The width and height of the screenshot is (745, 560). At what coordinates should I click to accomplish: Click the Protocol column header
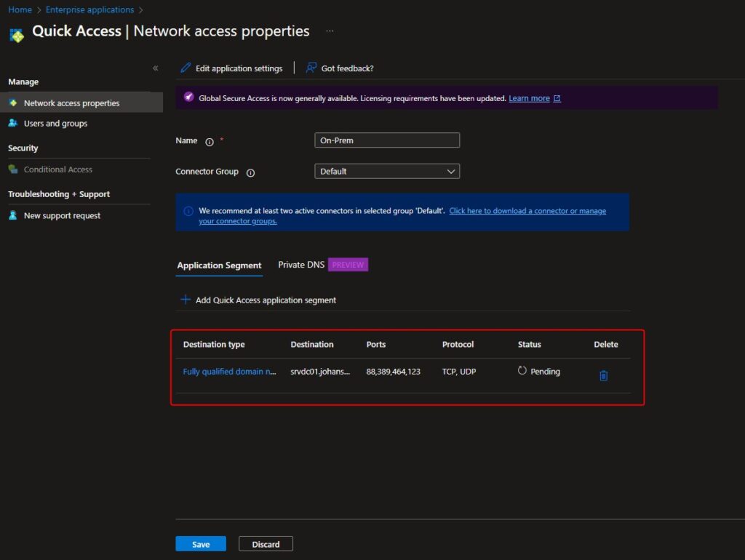click(x=458, y=344)
